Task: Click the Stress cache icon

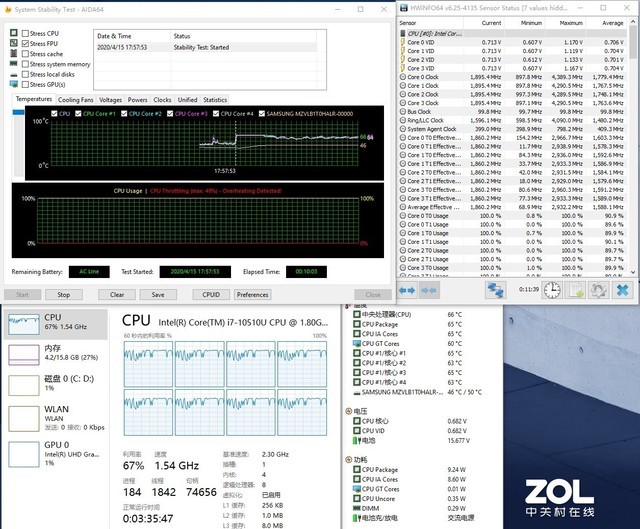Action: 14,53
